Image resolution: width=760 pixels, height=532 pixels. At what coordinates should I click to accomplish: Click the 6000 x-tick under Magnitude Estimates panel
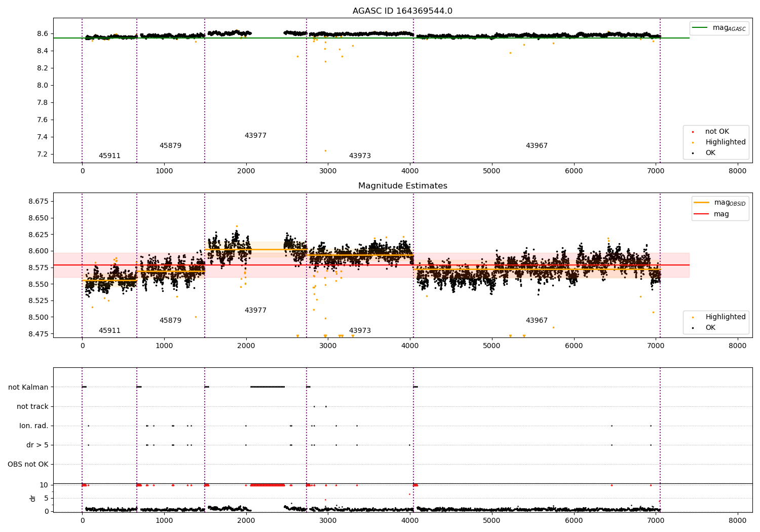[574, 346]
